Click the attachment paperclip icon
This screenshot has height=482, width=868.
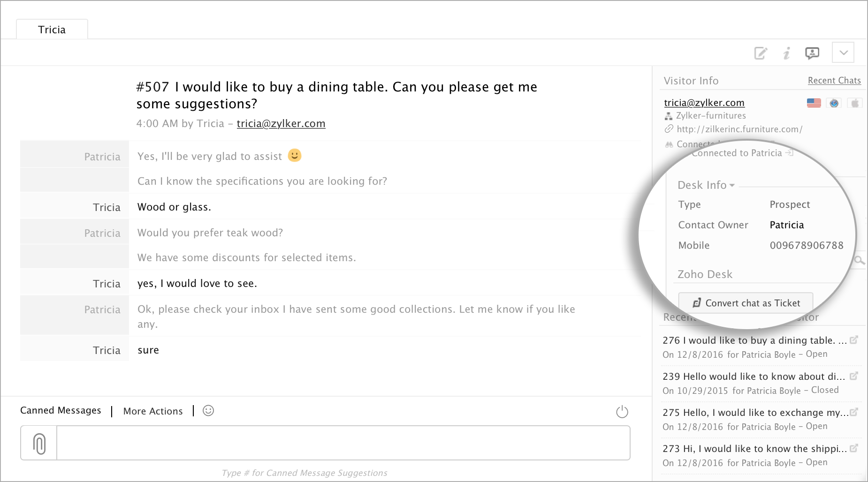point(39,443)
